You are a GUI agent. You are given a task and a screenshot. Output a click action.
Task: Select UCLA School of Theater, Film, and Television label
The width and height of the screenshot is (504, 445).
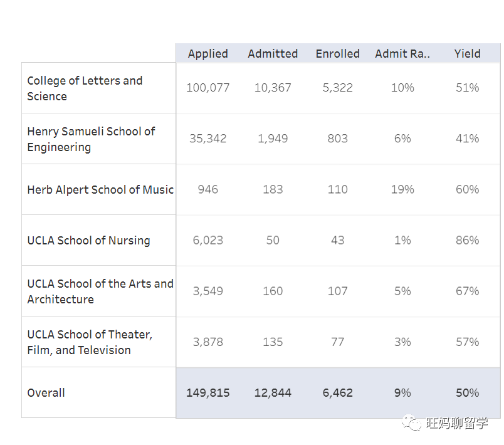click(x=90, y=342)
